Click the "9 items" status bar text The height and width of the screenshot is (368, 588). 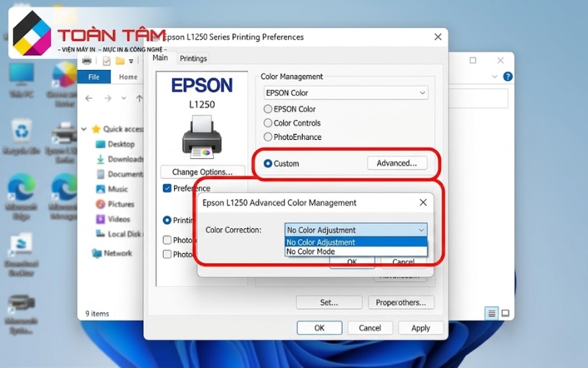click(x=97, y=314)
